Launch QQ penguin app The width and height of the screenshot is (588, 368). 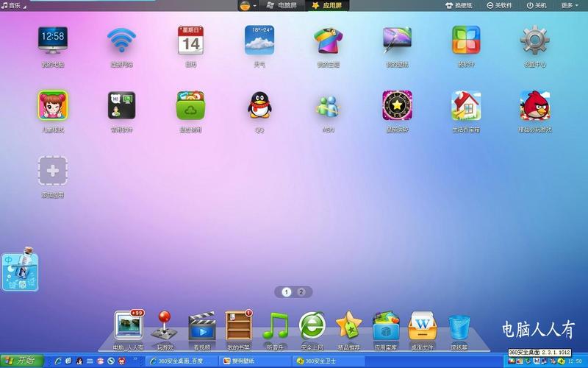click(x=259, y=105)
